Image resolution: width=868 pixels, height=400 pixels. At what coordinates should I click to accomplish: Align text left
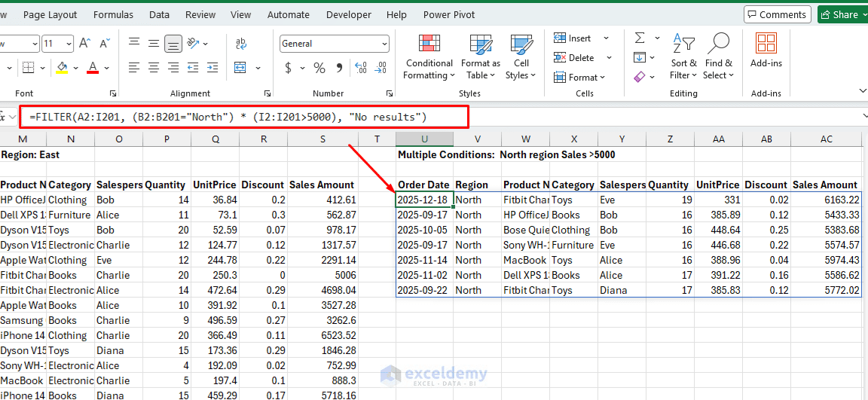(133, 68)
